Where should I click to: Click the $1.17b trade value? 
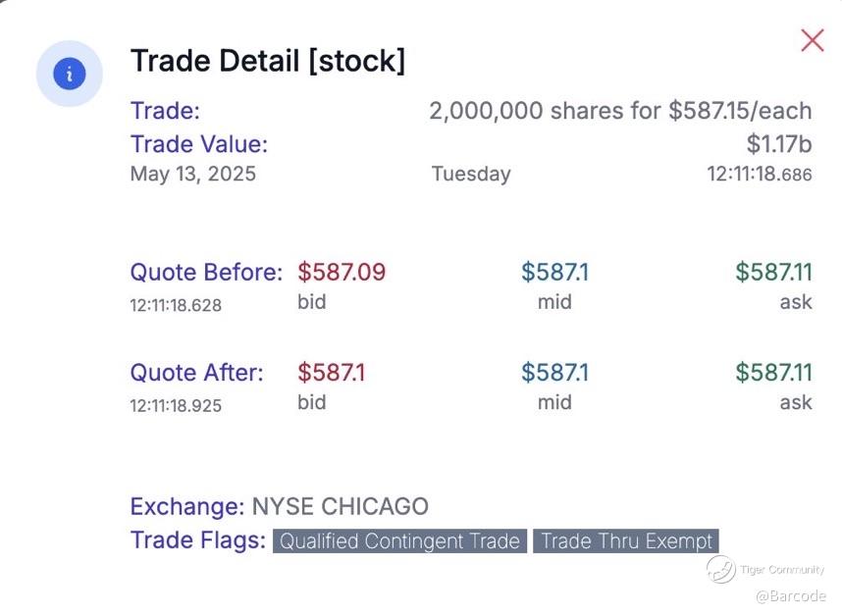[779, 144]
